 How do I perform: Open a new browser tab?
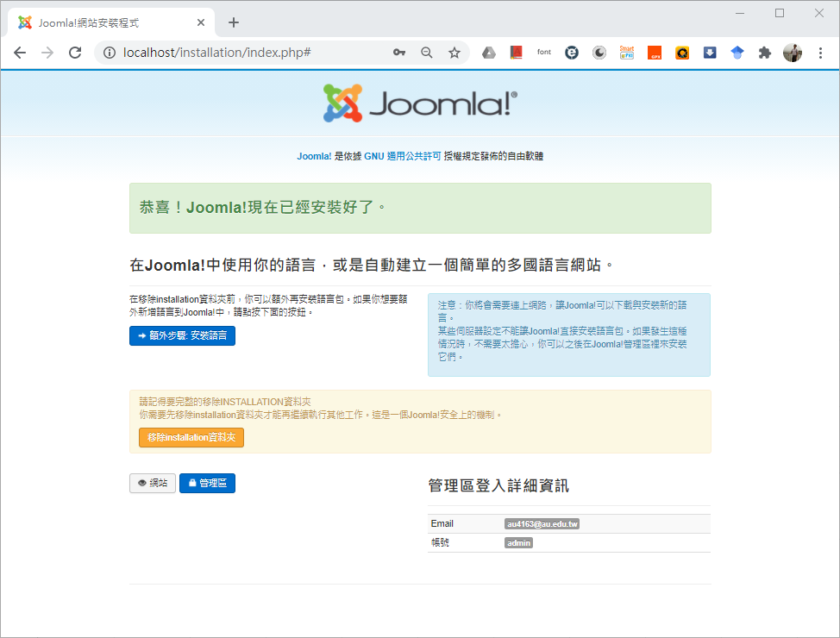[x=234, y=22]
